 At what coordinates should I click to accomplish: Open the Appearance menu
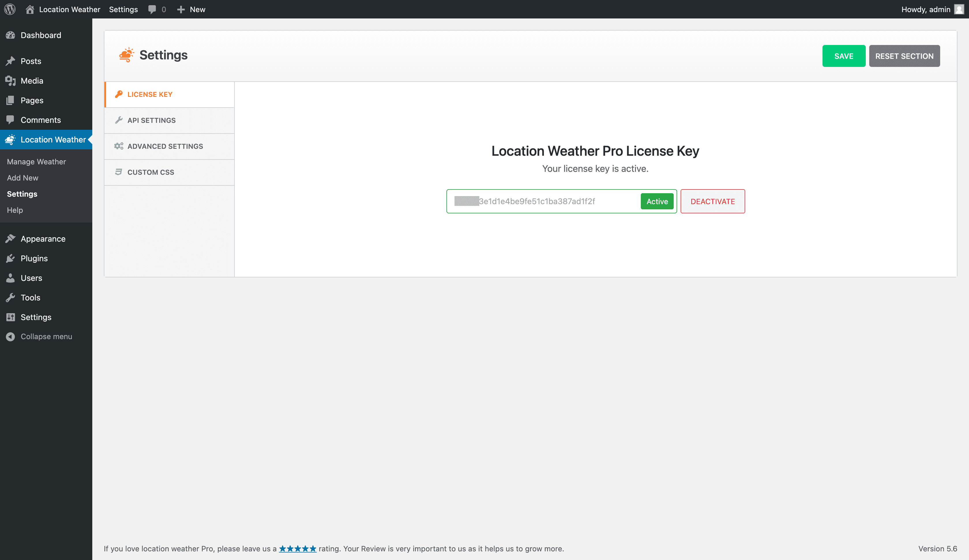click(x=43, y=239)
